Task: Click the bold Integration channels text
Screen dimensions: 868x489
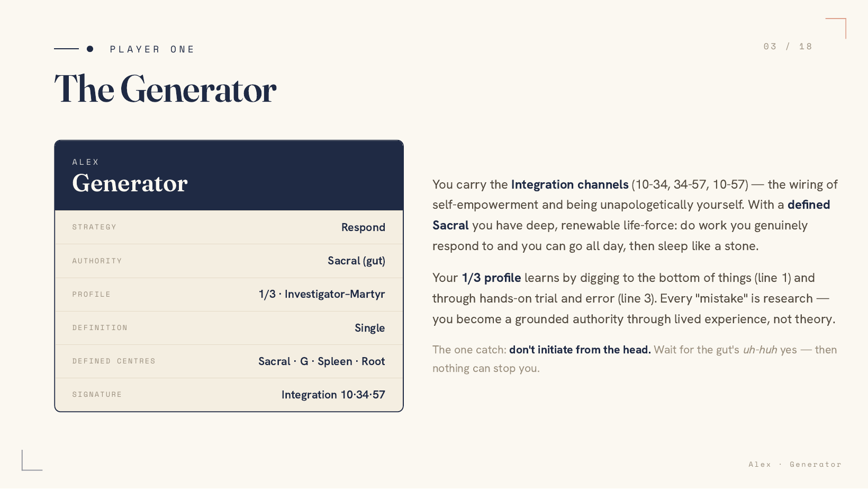Action: tap(569, 184)
